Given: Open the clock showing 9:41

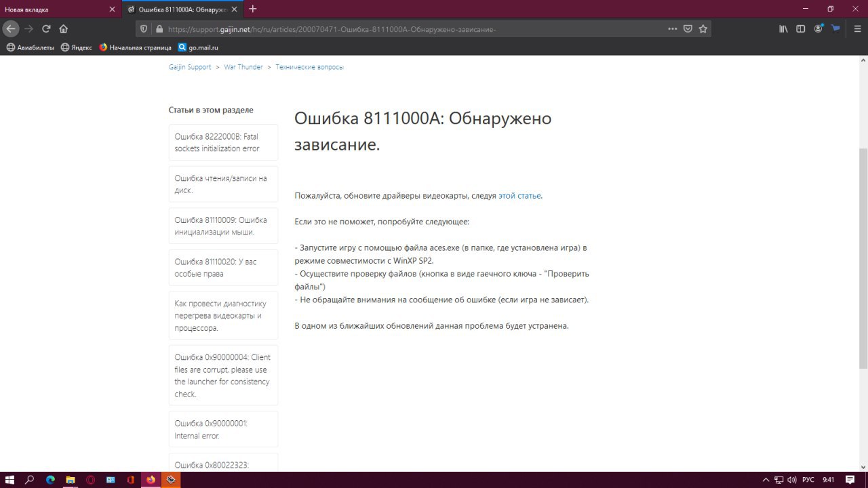Looking at the screenshot, I should tap(828, 480).
